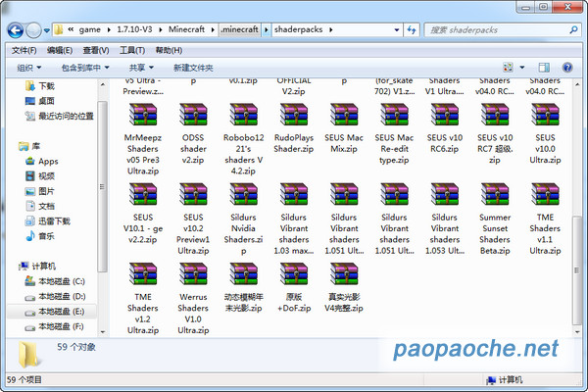Select Sildurs Vibrant shaders 1.053 Ult archive
Viewport: 588px width, 392px height.
[x=444, y=194]
